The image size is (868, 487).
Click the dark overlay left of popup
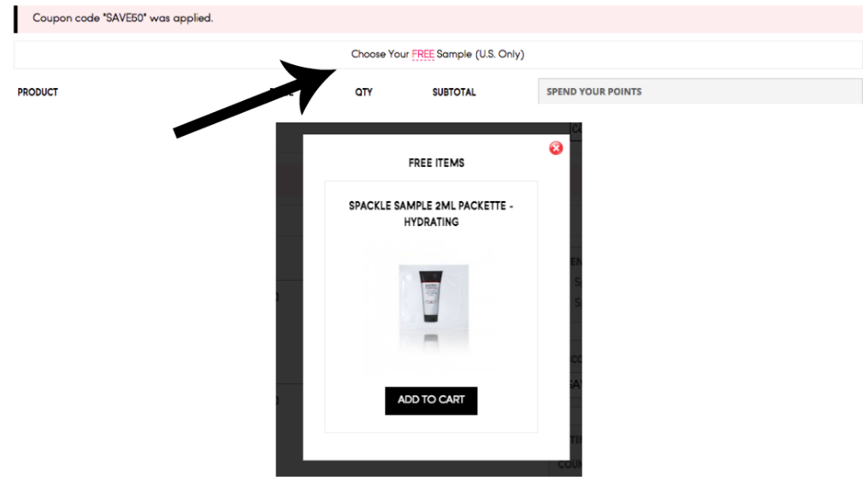click(289, 300)
